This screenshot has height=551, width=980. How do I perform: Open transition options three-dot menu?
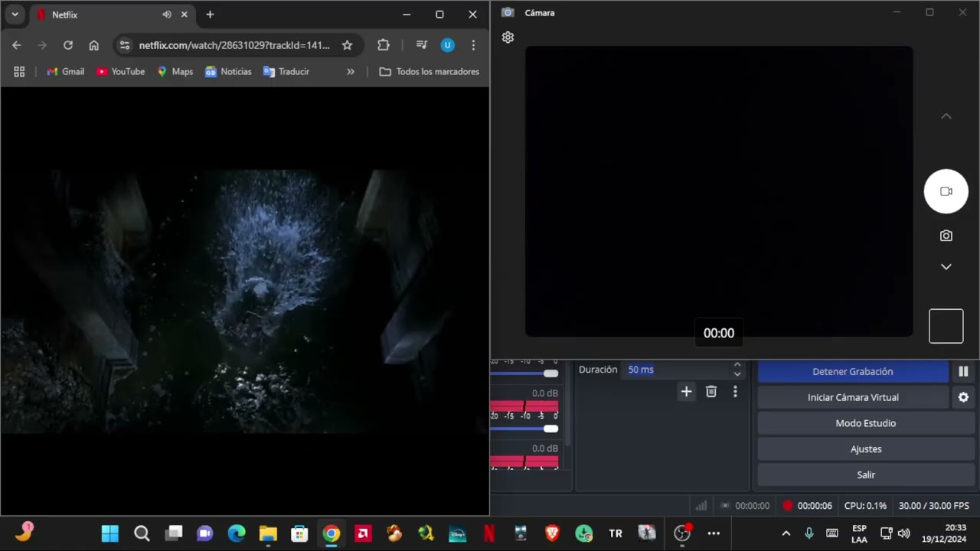735,392
